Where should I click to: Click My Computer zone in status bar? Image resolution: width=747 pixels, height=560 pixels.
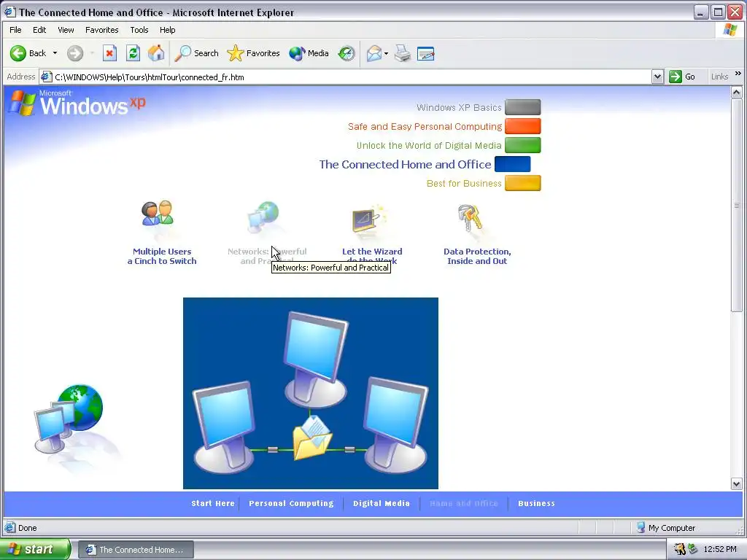(x=665, y=528)
